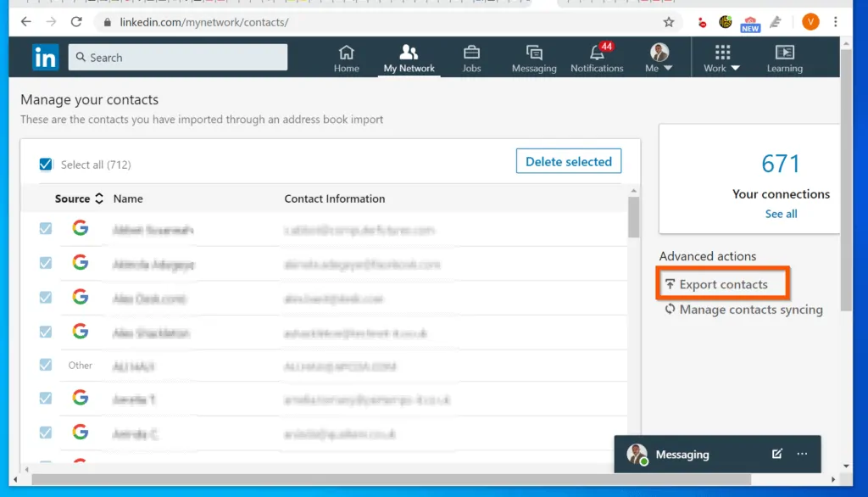Sort contacts by Source
The width and height of the screenshot is (868, 497).
[79, 198]
